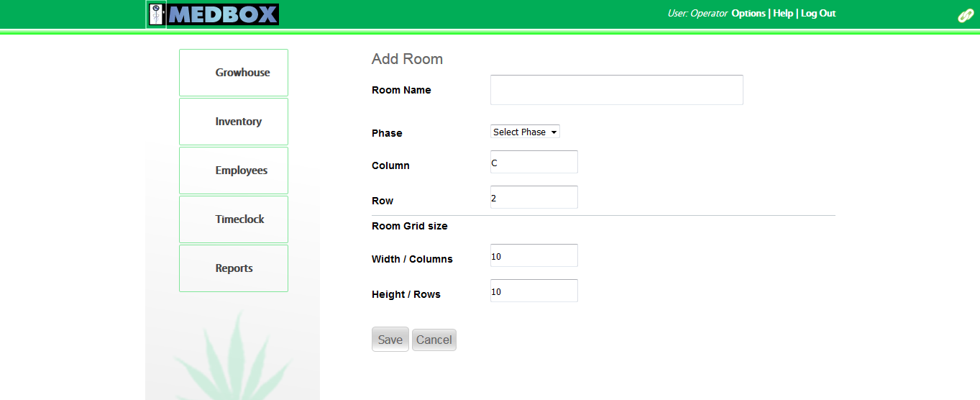The height and width of the screenshot is (400, 980).
Task: Go to the Employees section
Action: coord(234,171)
